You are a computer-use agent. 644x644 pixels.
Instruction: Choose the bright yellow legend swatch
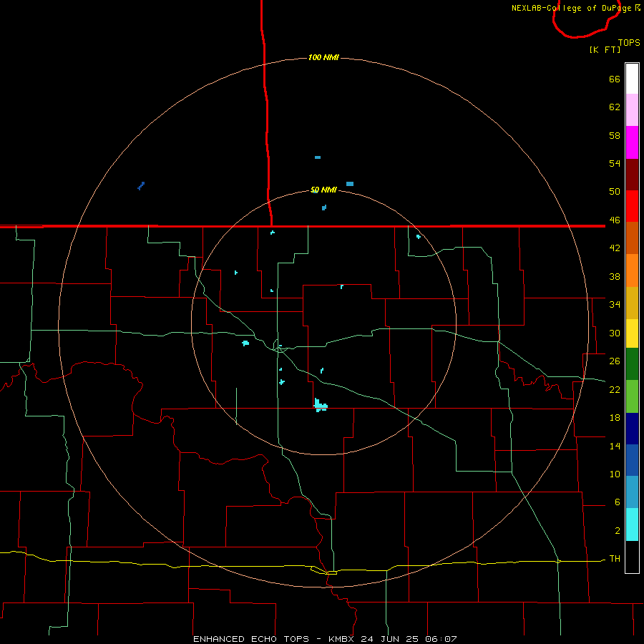coord(632,333)
